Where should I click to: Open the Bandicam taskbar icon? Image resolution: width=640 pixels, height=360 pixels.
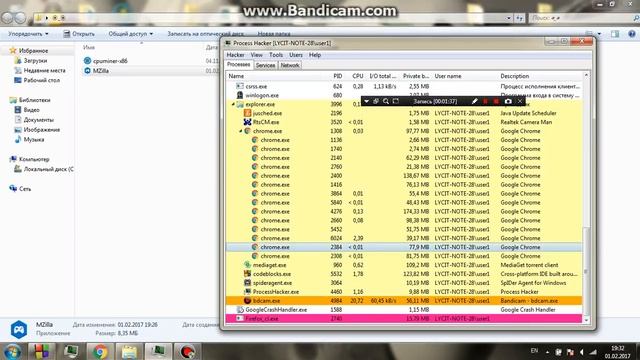coord(187,351)
